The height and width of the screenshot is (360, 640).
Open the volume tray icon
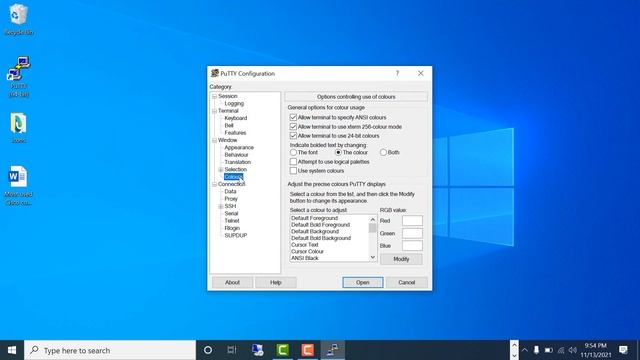573,350
